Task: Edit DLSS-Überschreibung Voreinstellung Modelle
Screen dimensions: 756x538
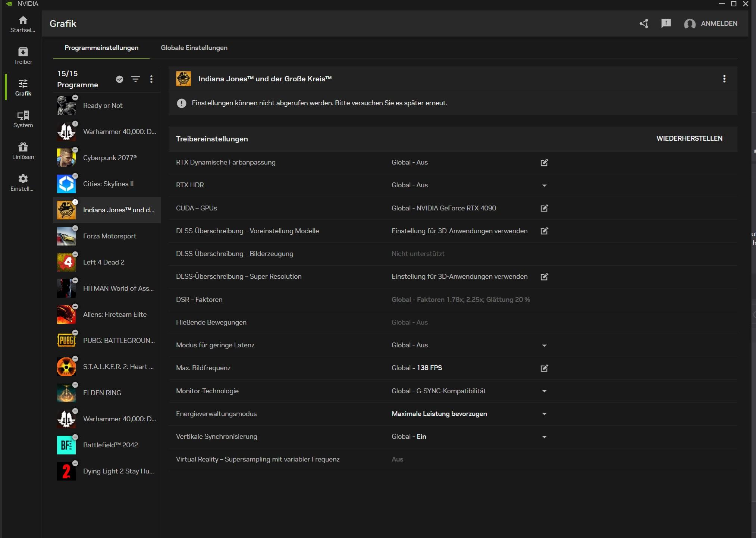Action: pyautogui.click(x=544, y=231)
